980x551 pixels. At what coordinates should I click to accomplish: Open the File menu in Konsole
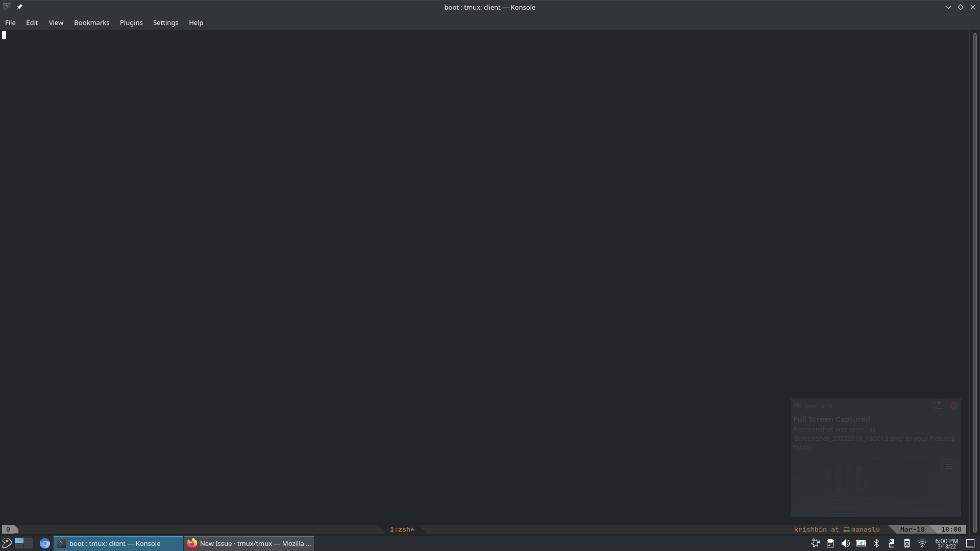[x=10, y=22]
